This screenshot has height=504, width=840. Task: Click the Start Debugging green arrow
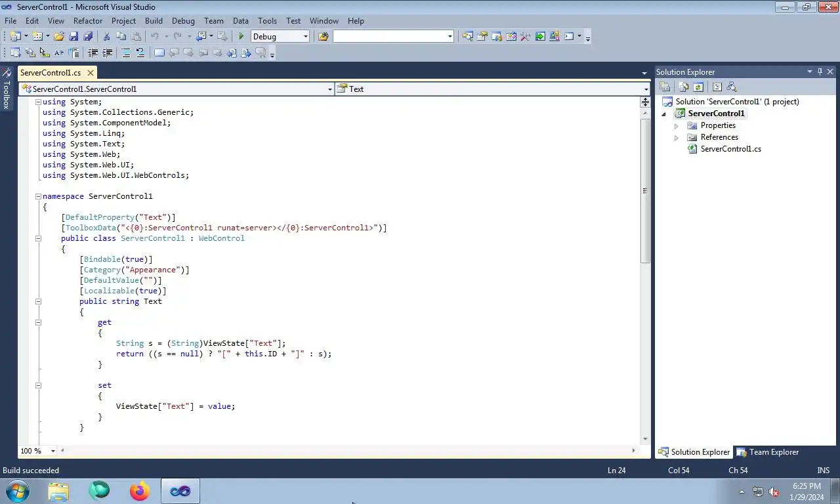(x=241, y=37)
